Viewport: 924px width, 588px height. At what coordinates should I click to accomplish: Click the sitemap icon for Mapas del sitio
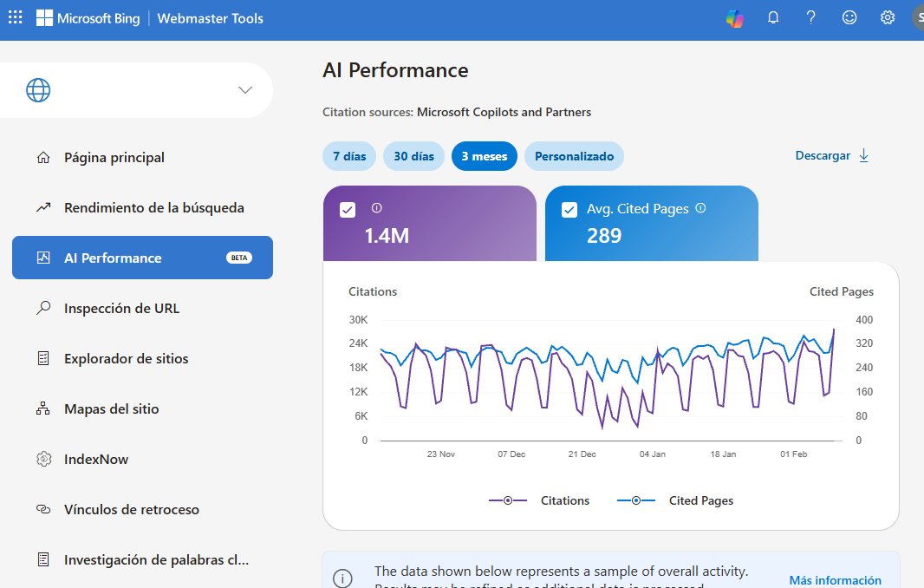click(43, 408)
